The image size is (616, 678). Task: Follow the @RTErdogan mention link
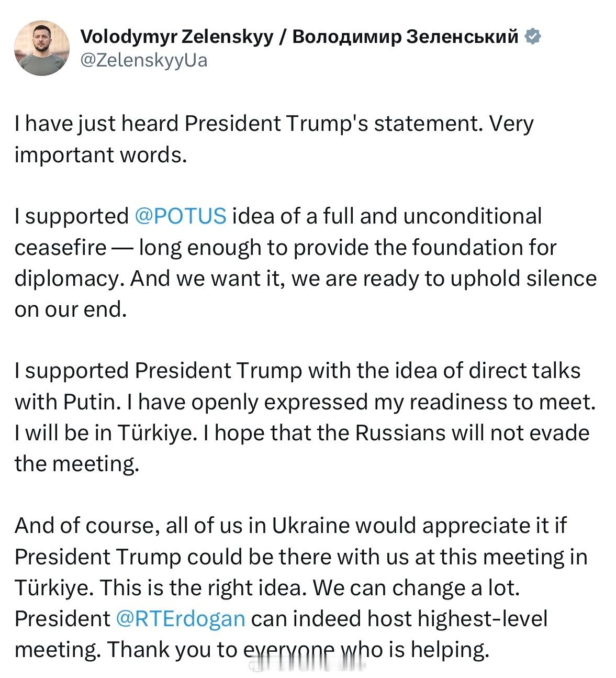click(x=180, y=618)
